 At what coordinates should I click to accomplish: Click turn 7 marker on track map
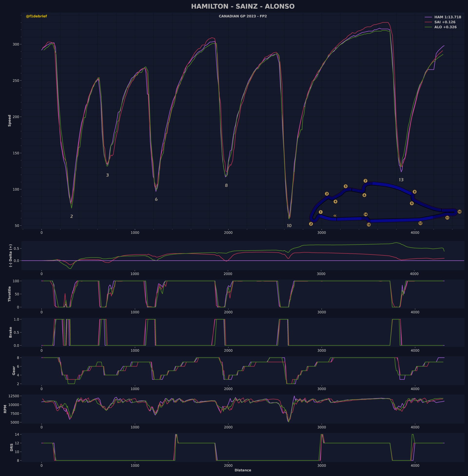[365, 181]
